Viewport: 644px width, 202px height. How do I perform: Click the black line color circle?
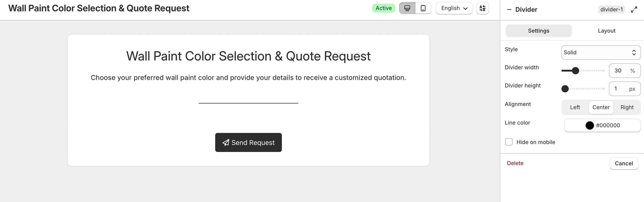(x=589, y=125)
